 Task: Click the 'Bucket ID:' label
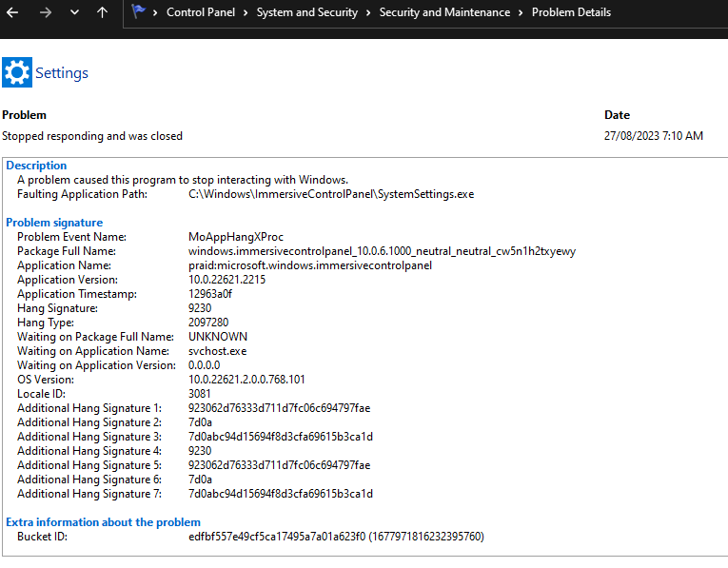coord(42,537)
